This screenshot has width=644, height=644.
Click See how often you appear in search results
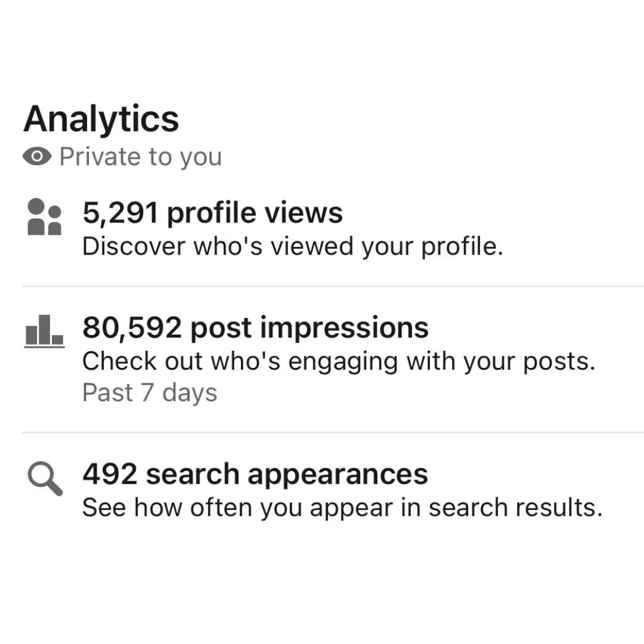342,507
